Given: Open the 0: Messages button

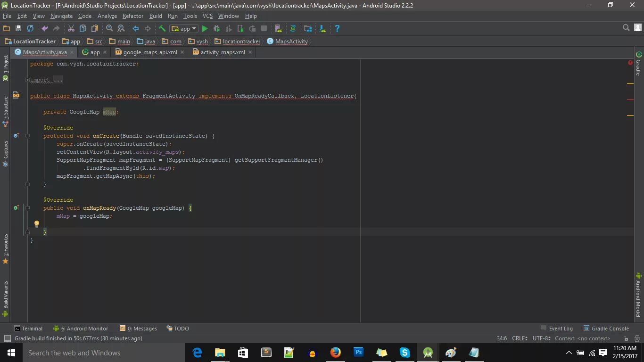Looking at the screenshot, I should pos(139,329).
